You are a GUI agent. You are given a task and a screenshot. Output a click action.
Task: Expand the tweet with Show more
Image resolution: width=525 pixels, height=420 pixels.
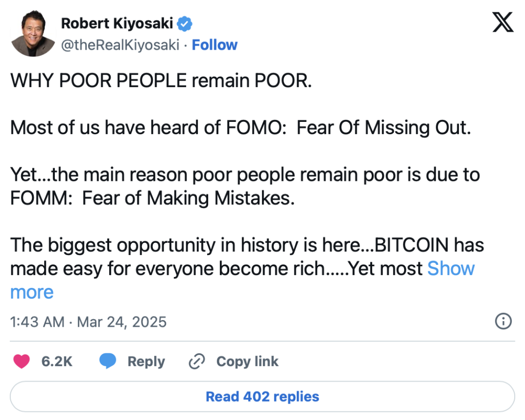pos(451,268)
